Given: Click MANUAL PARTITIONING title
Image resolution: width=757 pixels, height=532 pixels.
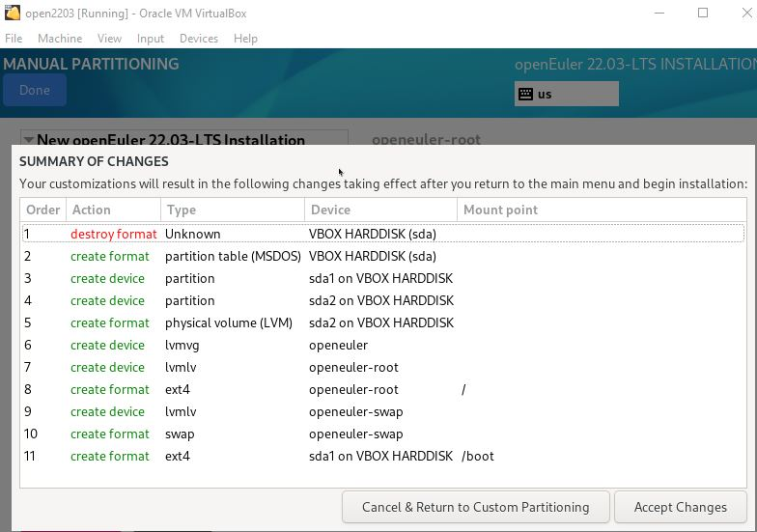Looking at the screenshot, I should (91, 64).
